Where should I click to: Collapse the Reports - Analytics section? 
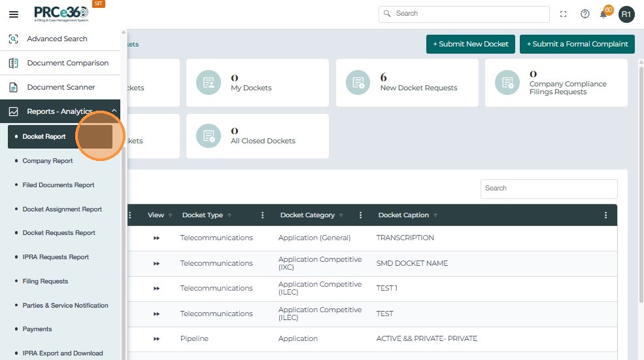(x=114, y=111)
